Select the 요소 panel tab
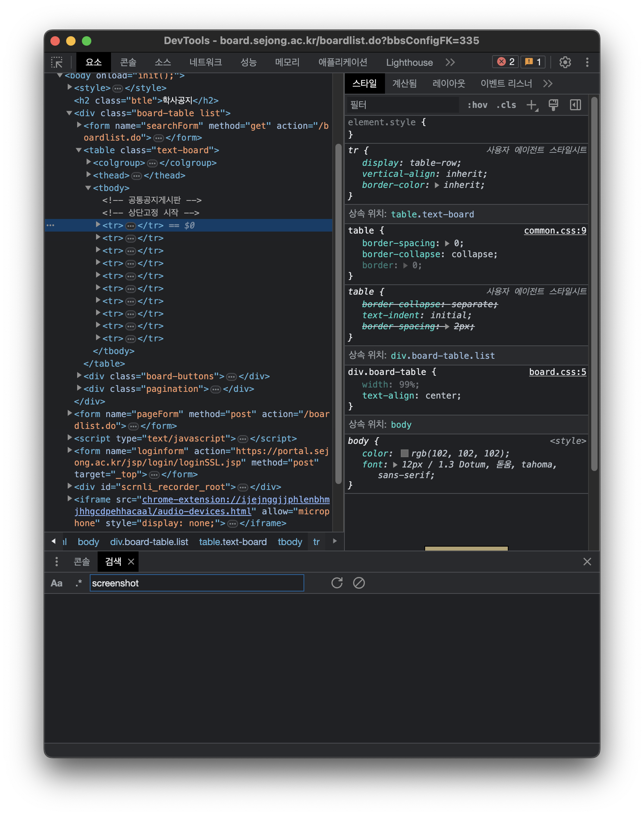The width and height of the screenshot is (644, 816). (94, 62)
